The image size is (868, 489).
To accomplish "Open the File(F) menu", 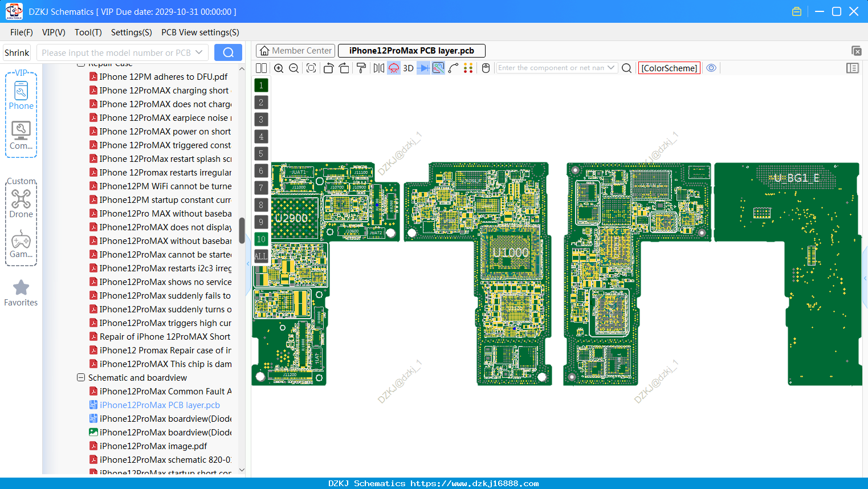I will (22, 32).
